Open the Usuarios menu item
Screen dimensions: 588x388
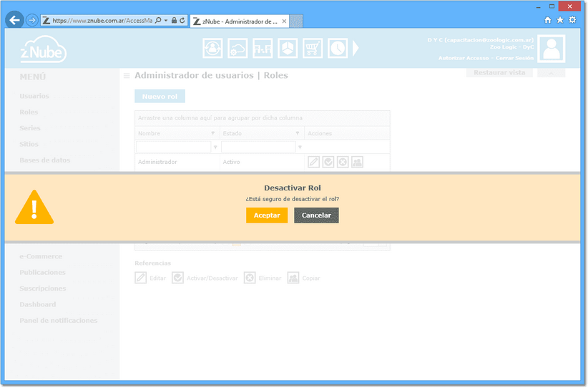tap(34, 96)
